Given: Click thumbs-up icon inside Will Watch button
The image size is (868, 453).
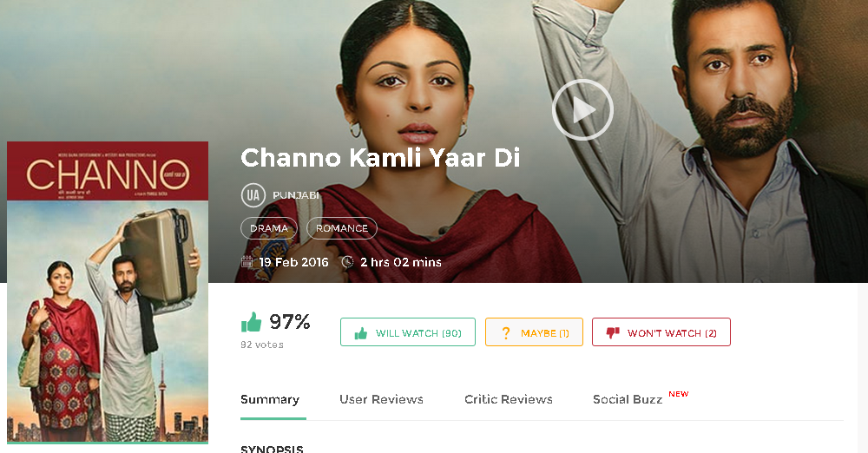Looking at the screenshot, I should point(361,333).
